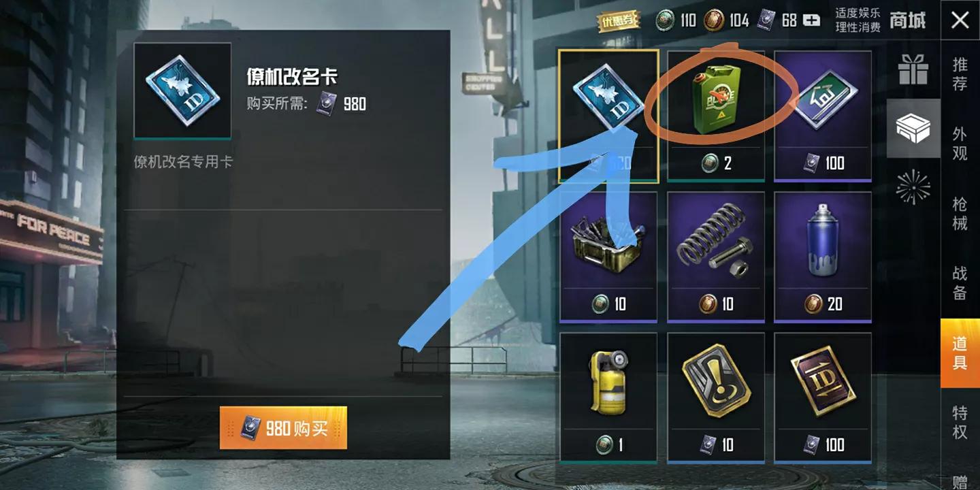Select the blue spray paint can
Screen dimensions: 980x490
823,257
